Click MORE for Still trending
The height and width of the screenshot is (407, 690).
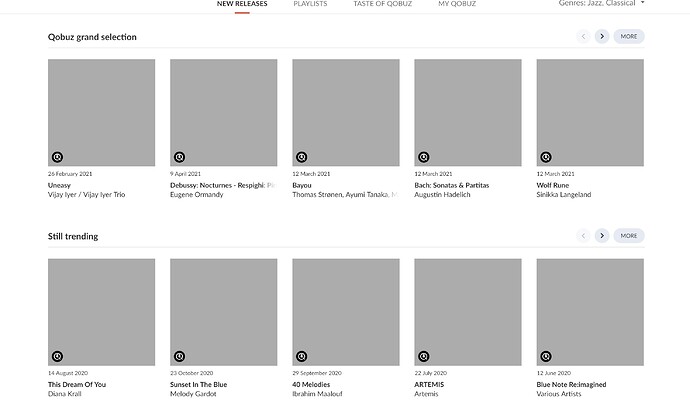pos(629,236)
